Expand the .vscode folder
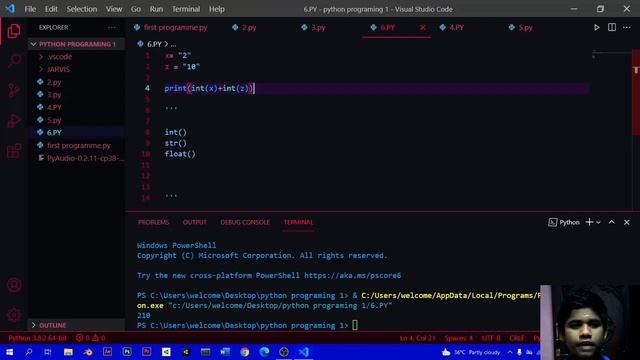Image resolution: width=640 pixels, height=360 pixels. point(60,57)
